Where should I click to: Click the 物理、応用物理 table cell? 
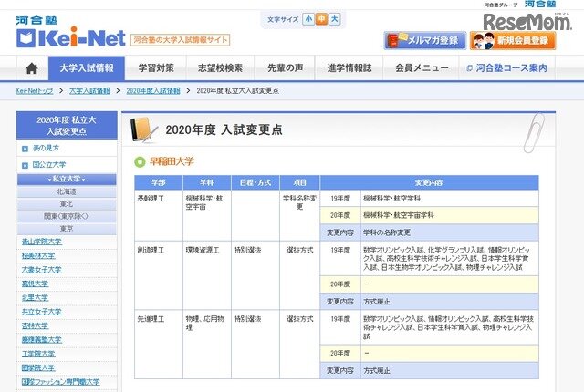tap(207, 345)
